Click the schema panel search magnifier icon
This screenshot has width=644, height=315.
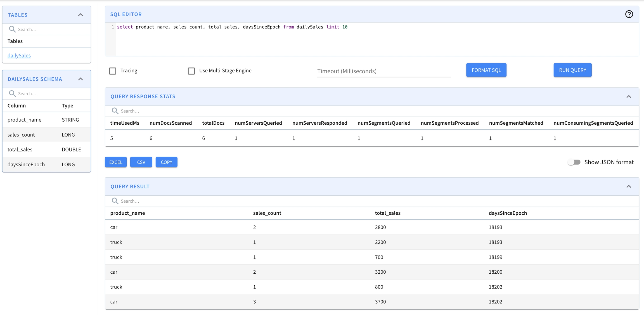click(x=12, y=93)
